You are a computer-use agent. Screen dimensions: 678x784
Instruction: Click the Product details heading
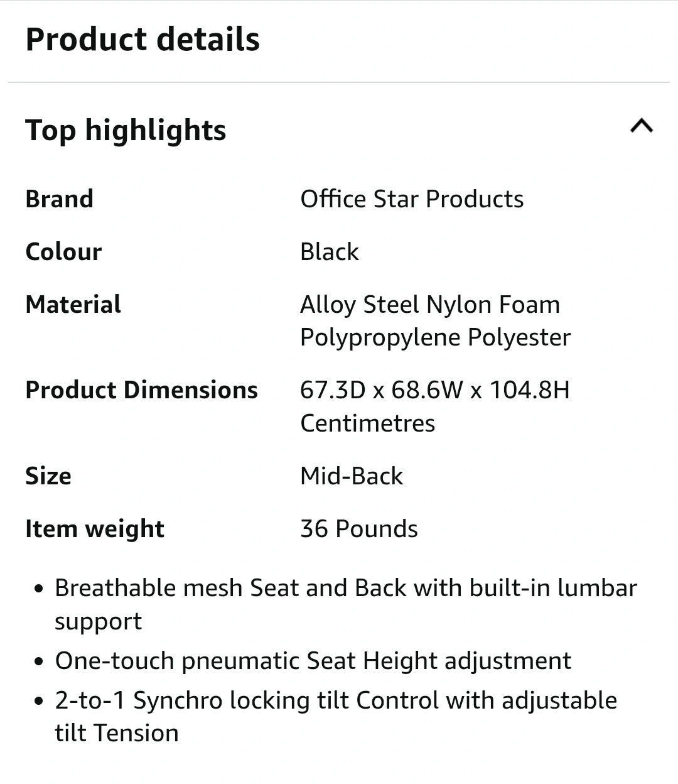click(143, 39)
